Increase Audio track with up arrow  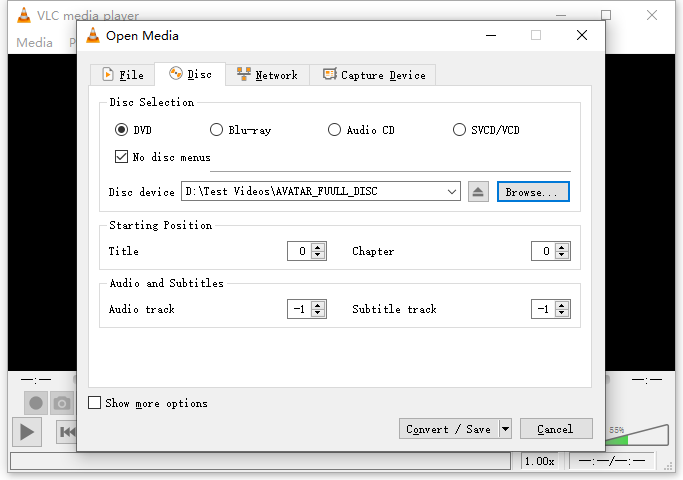pos(318,305)
